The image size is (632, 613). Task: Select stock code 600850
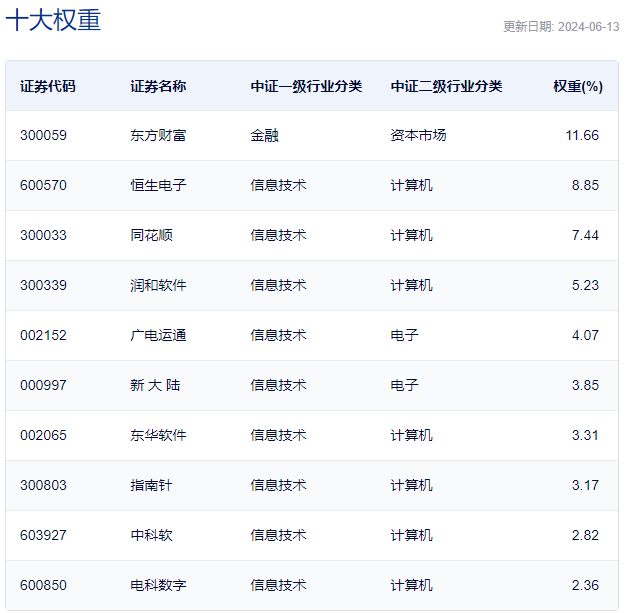click(x=43, y=585)
